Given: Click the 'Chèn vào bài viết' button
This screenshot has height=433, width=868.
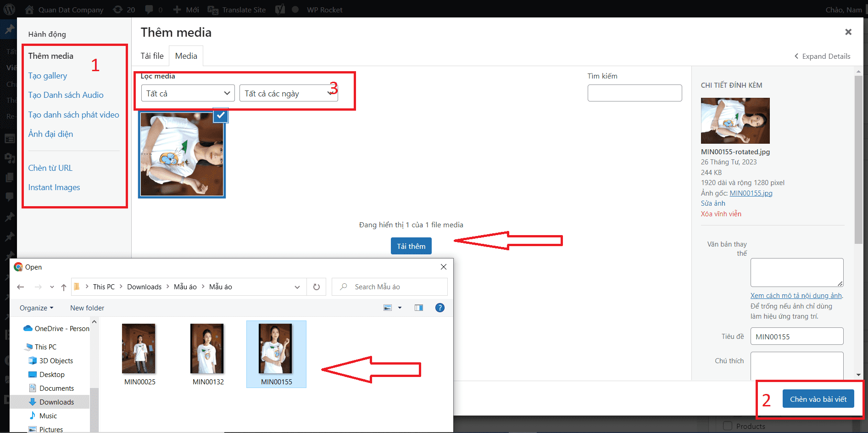Looking at the screenshot, I should 818,399.
